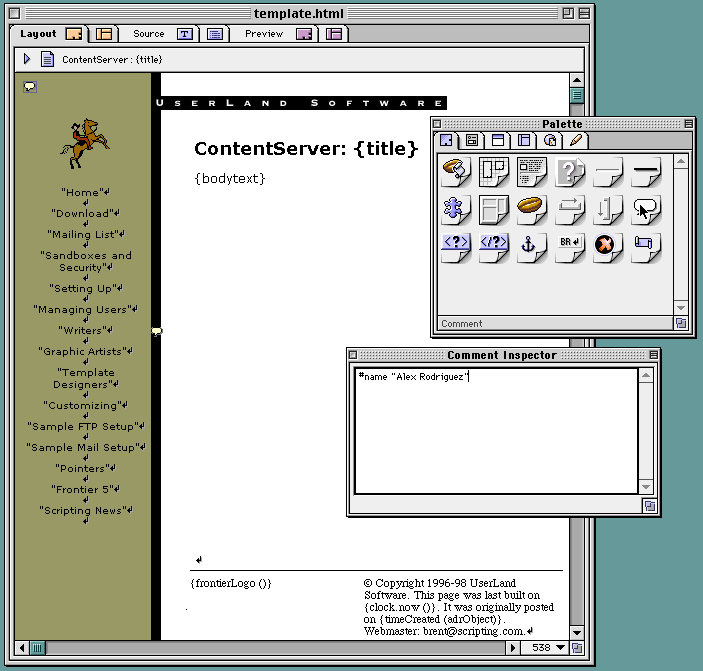Switch to the Frames tab in Palette

pyautogui.click(x=524, y=141)
